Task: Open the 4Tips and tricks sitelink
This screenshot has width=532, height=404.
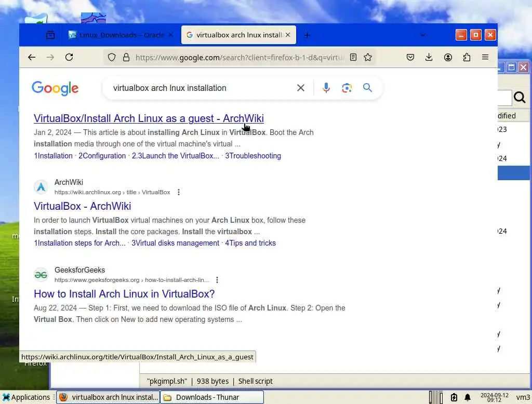Action: (250, 243)
